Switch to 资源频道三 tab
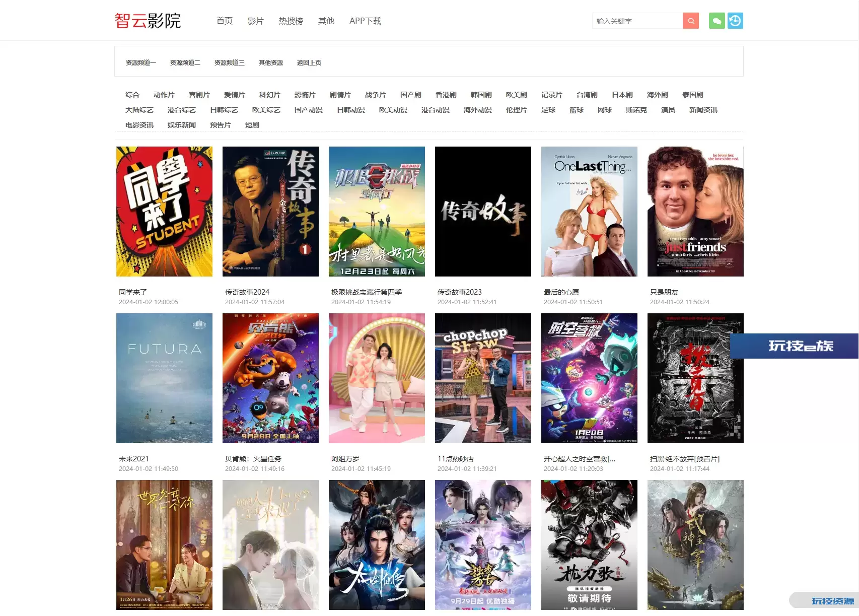Image resolution: width=859 pixels, height=616 pixels. click(230, 62)
